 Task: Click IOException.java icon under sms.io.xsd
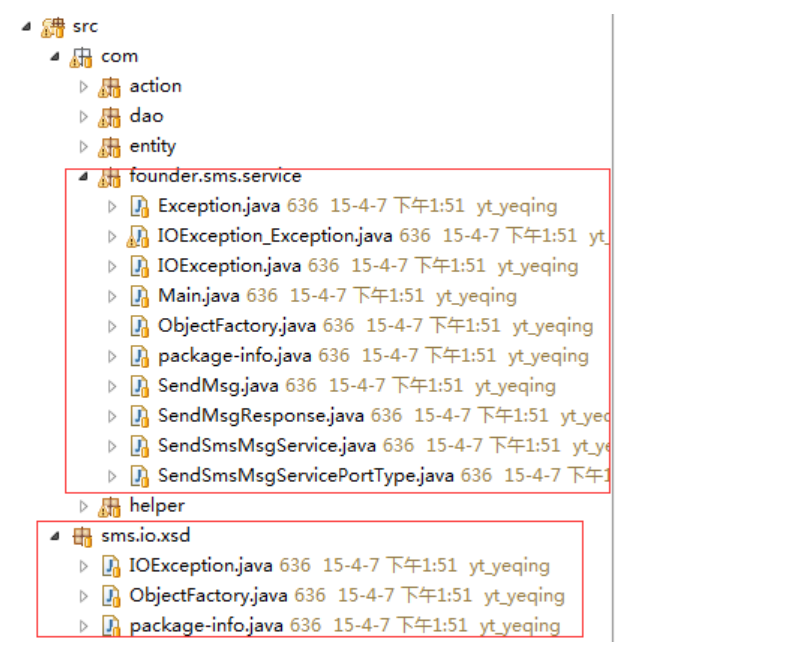pos(111,566)
